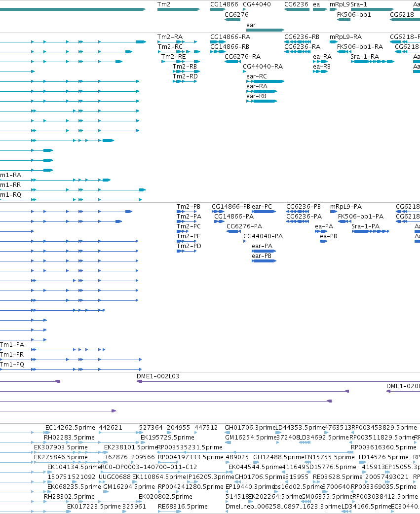Viewport: 420px width, 514px height.
Task: Click protein ear-PA
Action: point(264,251)
